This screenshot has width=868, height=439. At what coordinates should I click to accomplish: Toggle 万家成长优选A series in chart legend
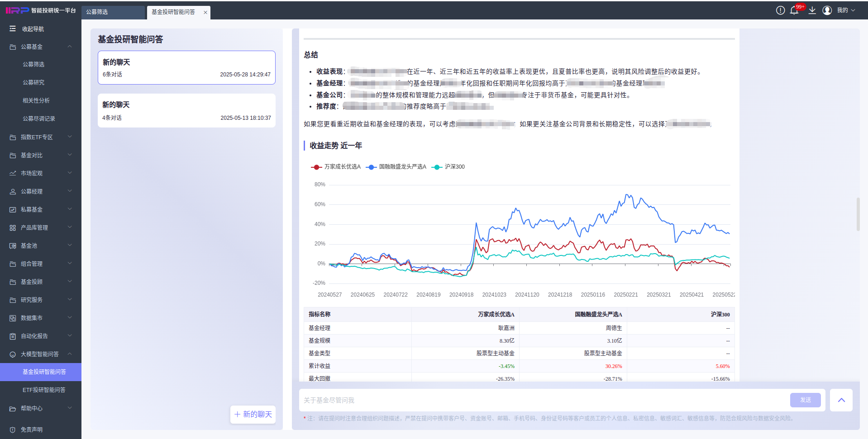coord(336,167)
